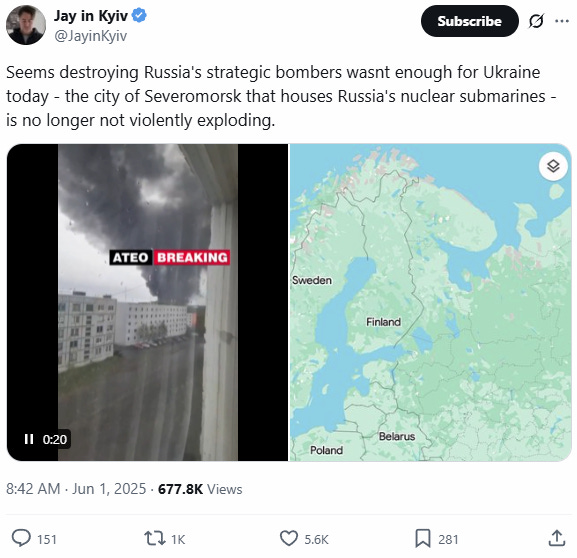Screen dimensions: 577x558
Task: Open the three-dot more options menu
Action: (562, 21)
